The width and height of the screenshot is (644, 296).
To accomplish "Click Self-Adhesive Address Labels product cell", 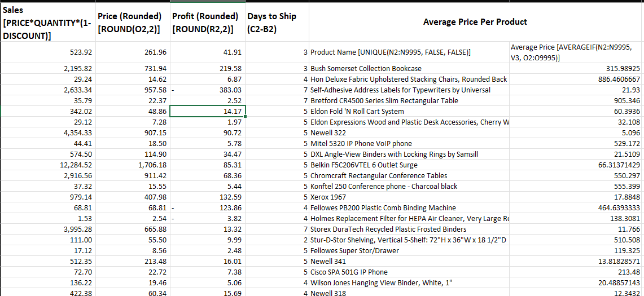I will tap(409, 90).
